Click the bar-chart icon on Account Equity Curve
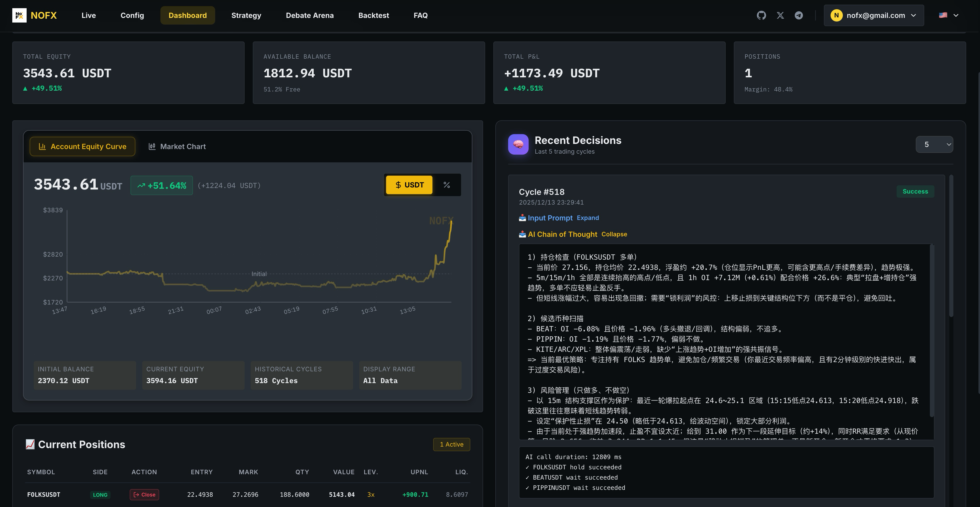 click(x=42, y=146)
